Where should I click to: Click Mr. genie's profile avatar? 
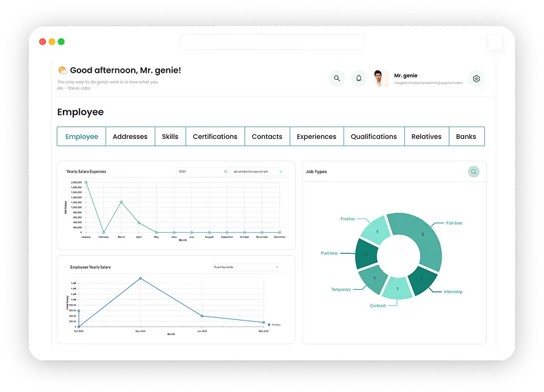pyautogui.click(x=381, y=79)
